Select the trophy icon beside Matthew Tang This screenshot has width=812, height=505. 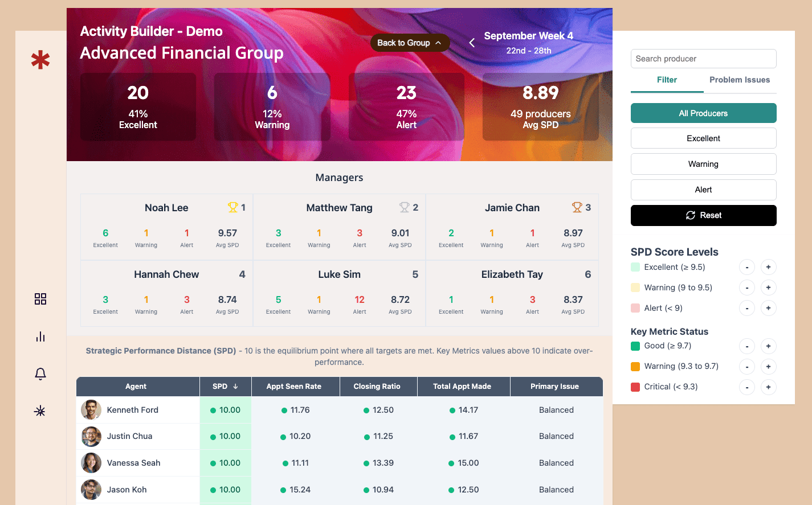tap(406, 207)
